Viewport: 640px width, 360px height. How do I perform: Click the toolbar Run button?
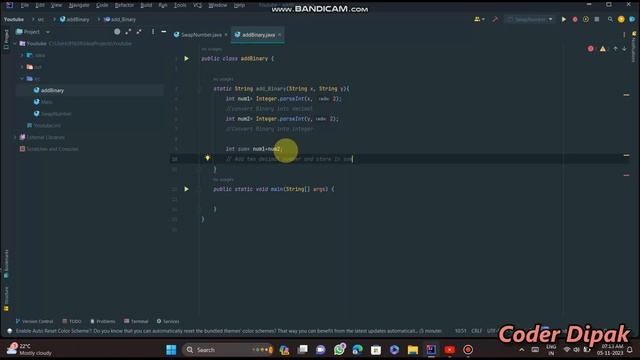pyautogui.click(x=564, y=19)
